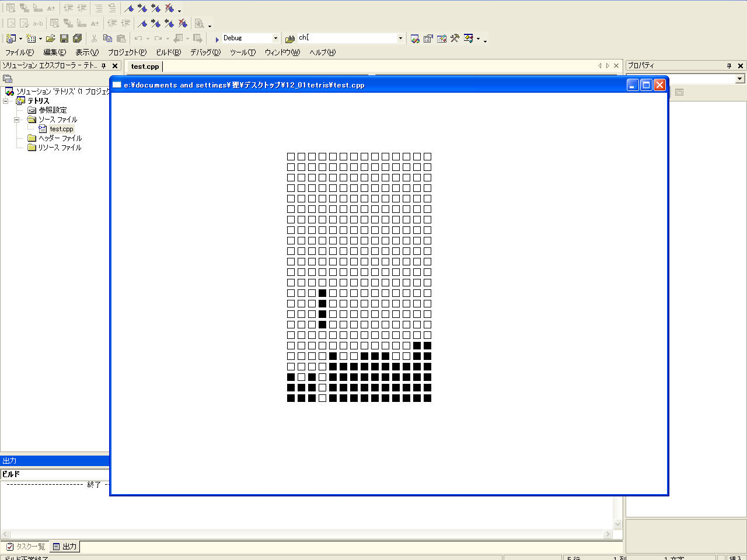The image size is (747, 560).
Task: Click the Solution Explorer properties toolbar icon
Action: [8, 79]
